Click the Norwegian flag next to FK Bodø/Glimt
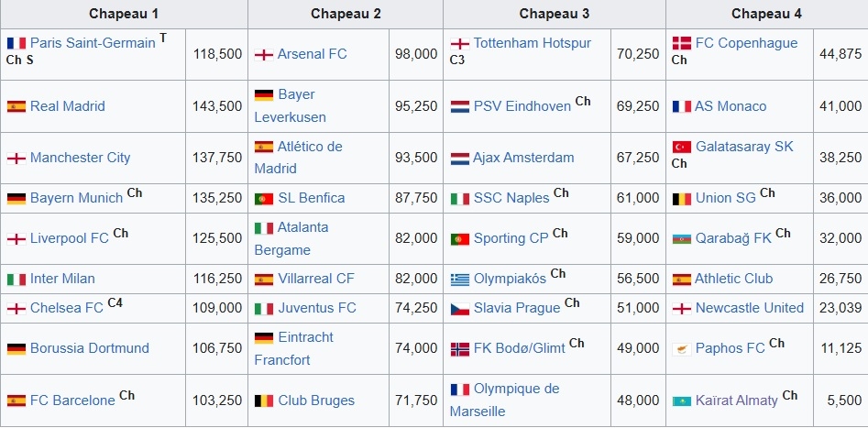 point(459,349)
